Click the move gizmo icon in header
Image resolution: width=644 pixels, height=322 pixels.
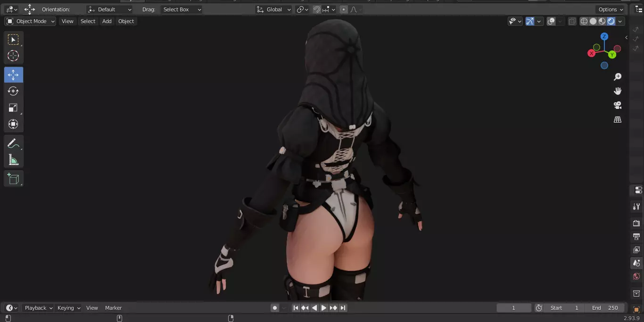[x=30, y=9]
